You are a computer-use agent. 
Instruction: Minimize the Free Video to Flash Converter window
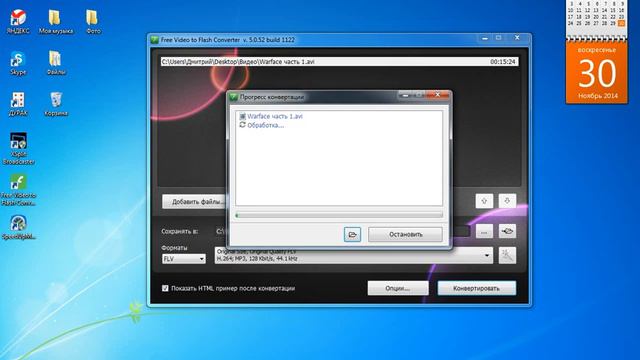pyautogui.click(x=485, y=38)
